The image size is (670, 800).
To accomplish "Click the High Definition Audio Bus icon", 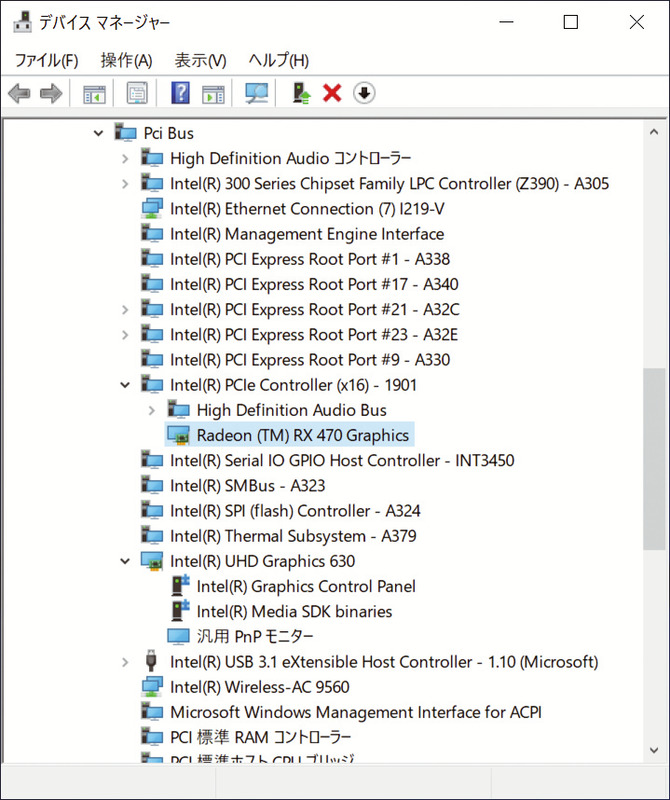I will click(x=178, y=410).
